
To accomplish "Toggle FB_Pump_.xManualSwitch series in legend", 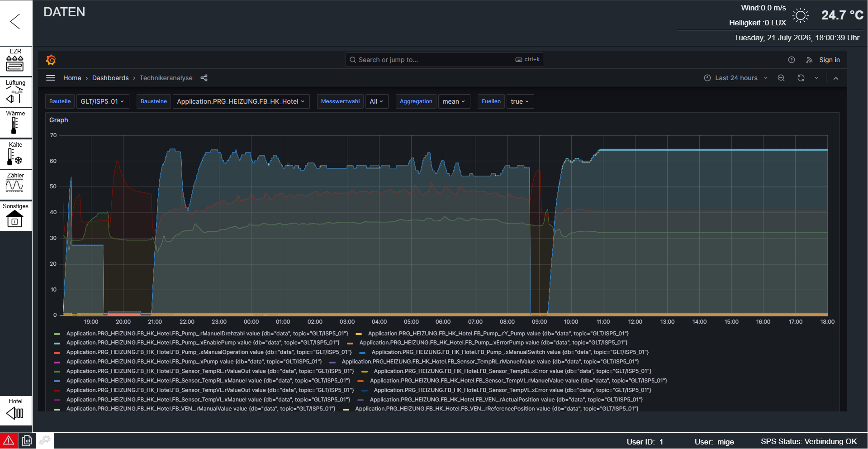I will click(510, 352).
